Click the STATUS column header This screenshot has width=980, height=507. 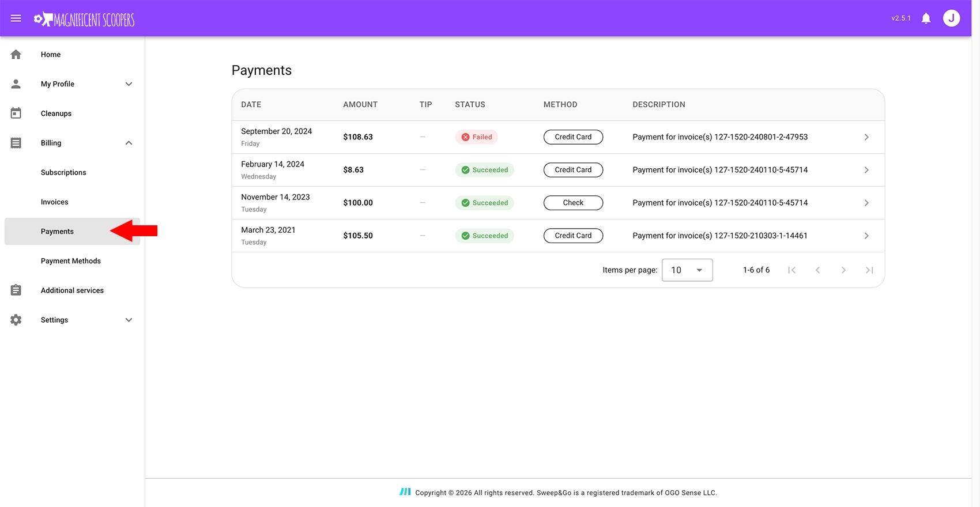click(x=470, y=104)
